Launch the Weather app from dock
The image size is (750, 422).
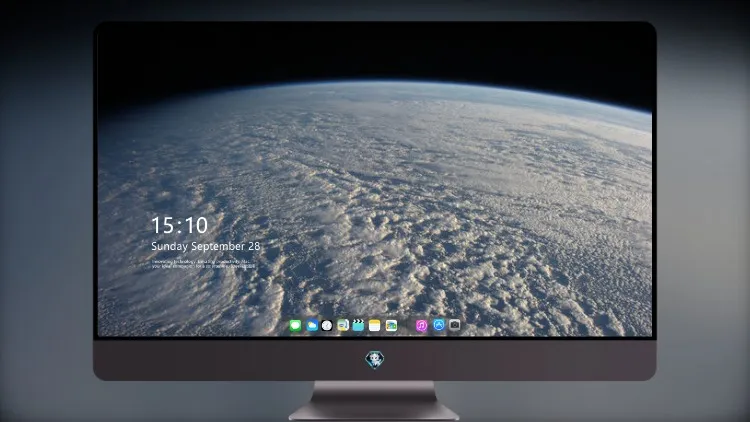coord(312,326)
